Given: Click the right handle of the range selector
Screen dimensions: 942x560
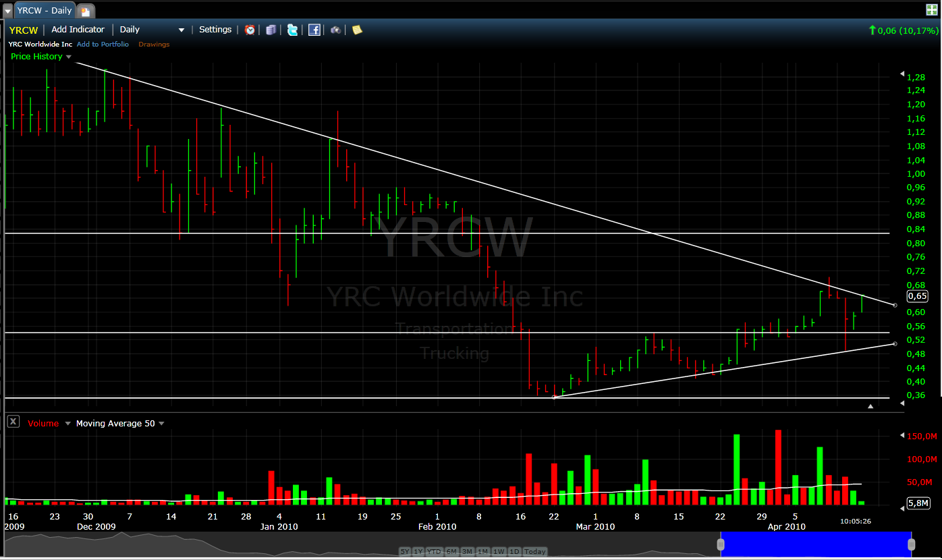Looking at the screenshot, I should click(x=912, y=544).
